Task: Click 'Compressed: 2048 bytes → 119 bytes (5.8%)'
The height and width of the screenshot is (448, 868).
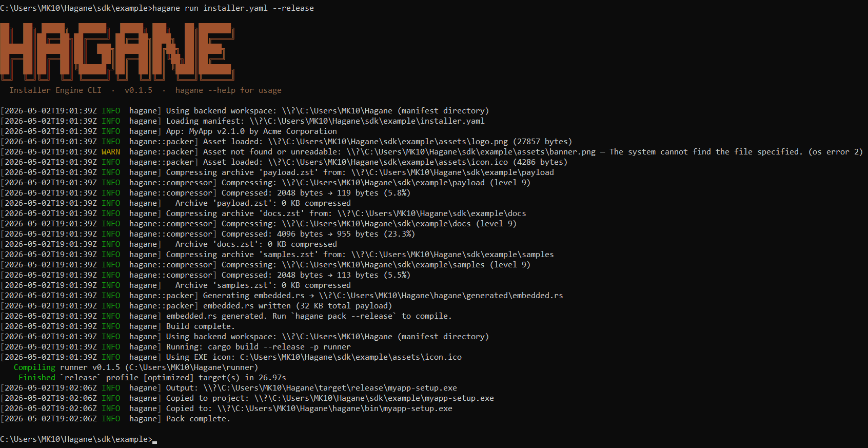Action: pos(316,193)
